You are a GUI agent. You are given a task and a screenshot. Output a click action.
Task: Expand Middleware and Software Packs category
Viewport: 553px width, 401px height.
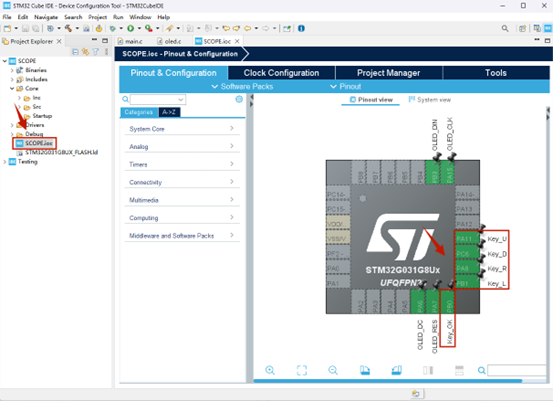(182, 236)
